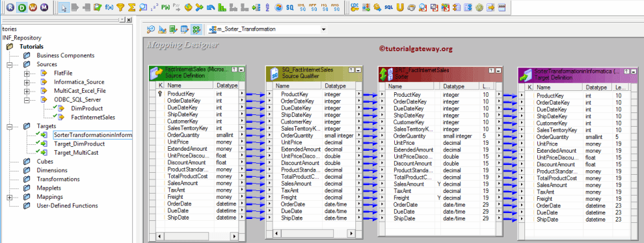Expand the FlatFile source node
This screenshot has height=243, width=644.
[27, 73]
